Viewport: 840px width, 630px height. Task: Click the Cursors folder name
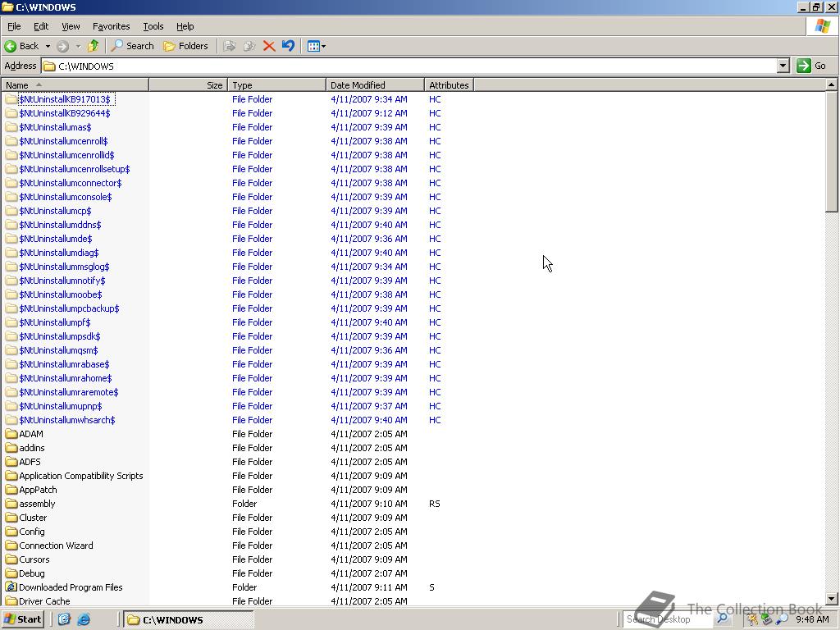click(x=34, y=559)
